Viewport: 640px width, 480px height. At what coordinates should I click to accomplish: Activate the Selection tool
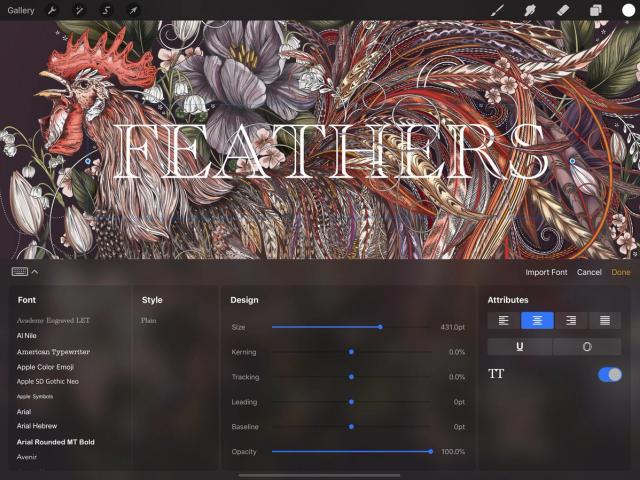(106, 10)
